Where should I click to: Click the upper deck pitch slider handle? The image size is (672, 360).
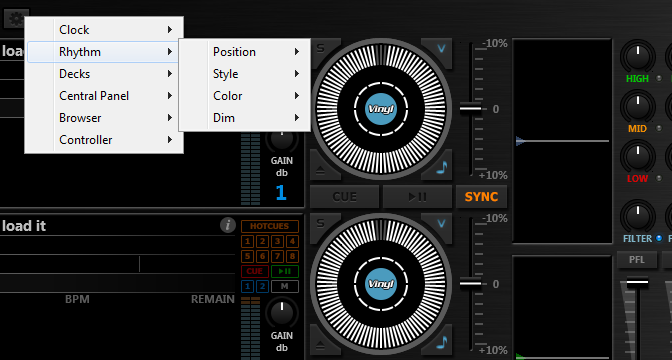(x=471, y=108)
